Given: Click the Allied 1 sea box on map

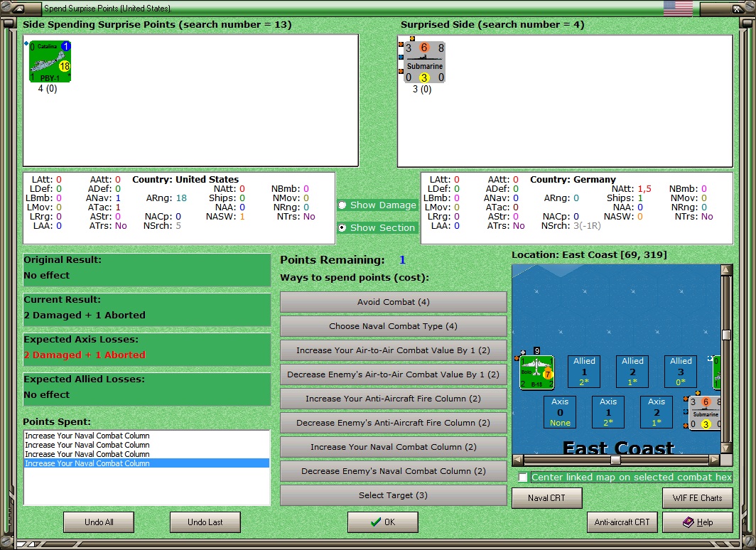Looking at the screenshot, I should coord(584,372).
